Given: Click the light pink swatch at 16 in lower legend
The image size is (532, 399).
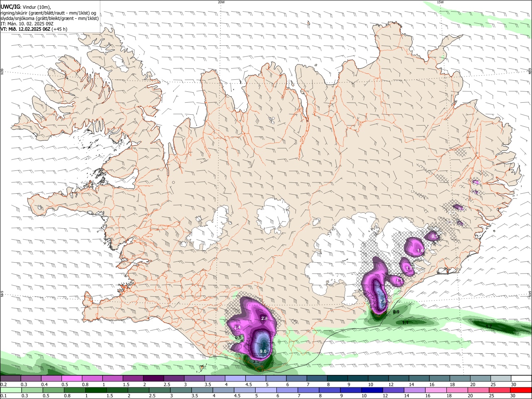Looking at the screenshot, I should tap(436, 390).
